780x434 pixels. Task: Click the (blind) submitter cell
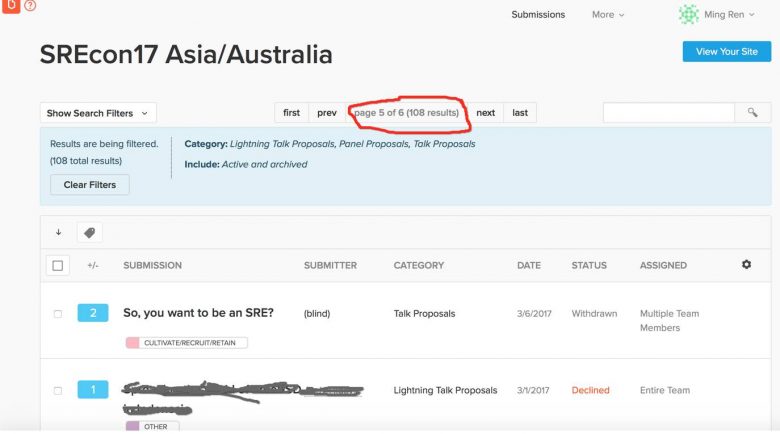tap(317, 314)
